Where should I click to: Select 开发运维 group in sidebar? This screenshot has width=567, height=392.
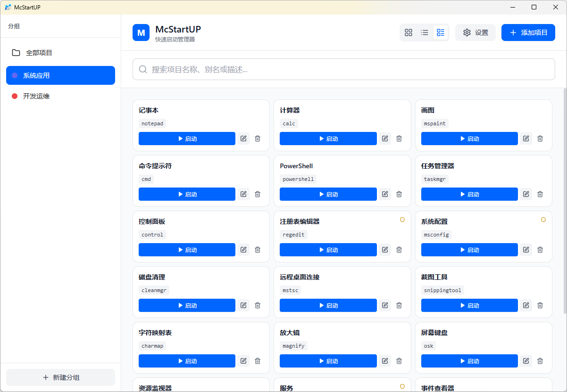click(60, 96)
